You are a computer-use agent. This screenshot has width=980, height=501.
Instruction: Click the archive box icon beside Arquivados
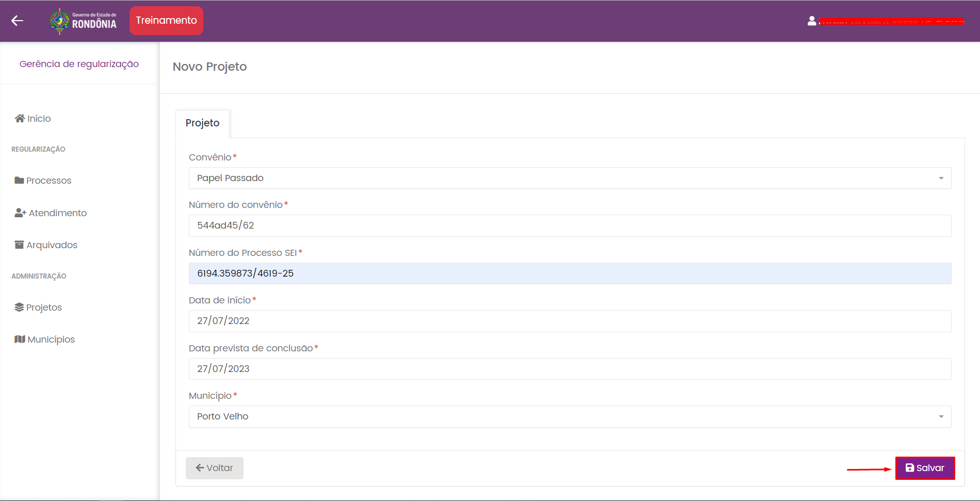pos(19,245)
